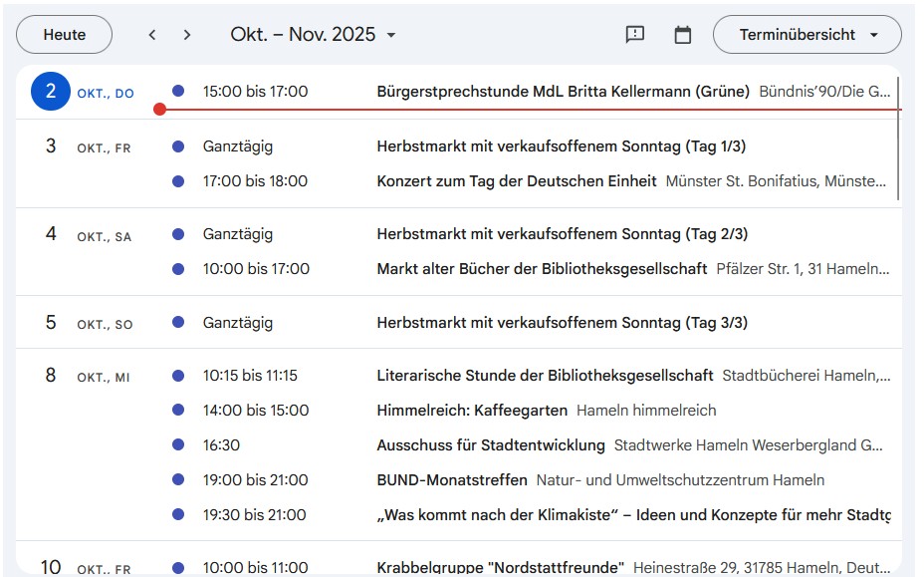This screenshot has height=577, width=924.
Task: Click blue dot beside BUND-Monatstreffen event
Action: click(x=178, y=480)
